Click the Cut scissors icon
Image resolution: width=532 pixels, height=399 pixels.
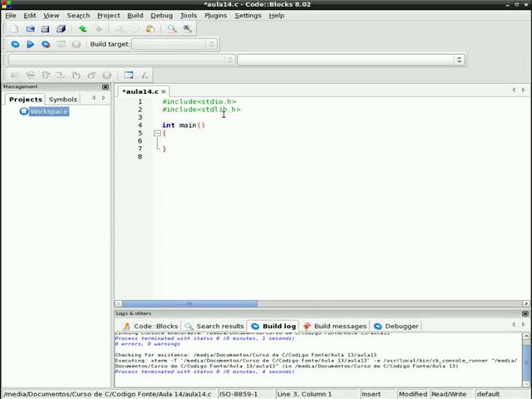(119, 29)
